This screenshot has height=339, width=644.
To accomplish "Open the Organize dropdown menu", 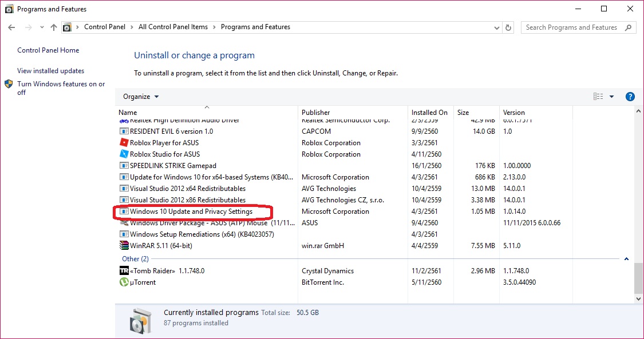I will [x=141, y=97].
